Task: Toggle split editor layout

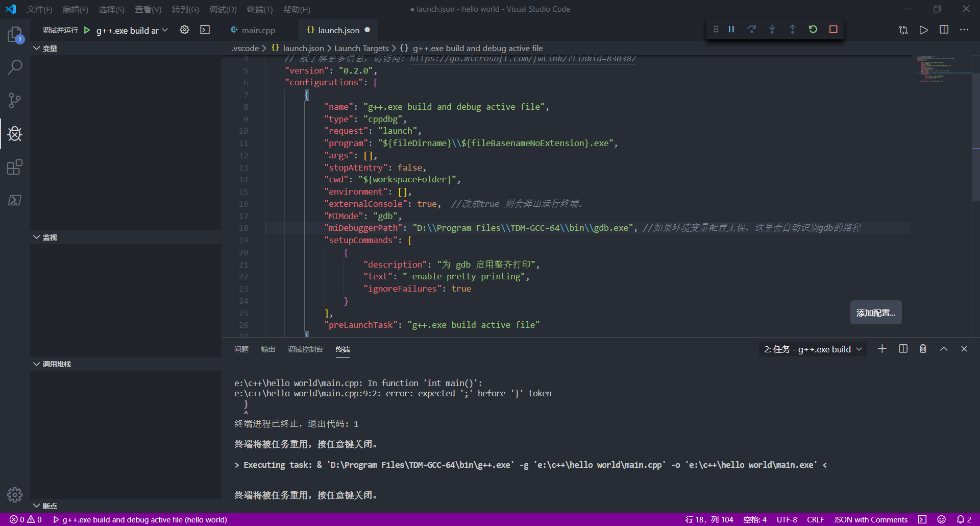Action: [x=944, y=30]
